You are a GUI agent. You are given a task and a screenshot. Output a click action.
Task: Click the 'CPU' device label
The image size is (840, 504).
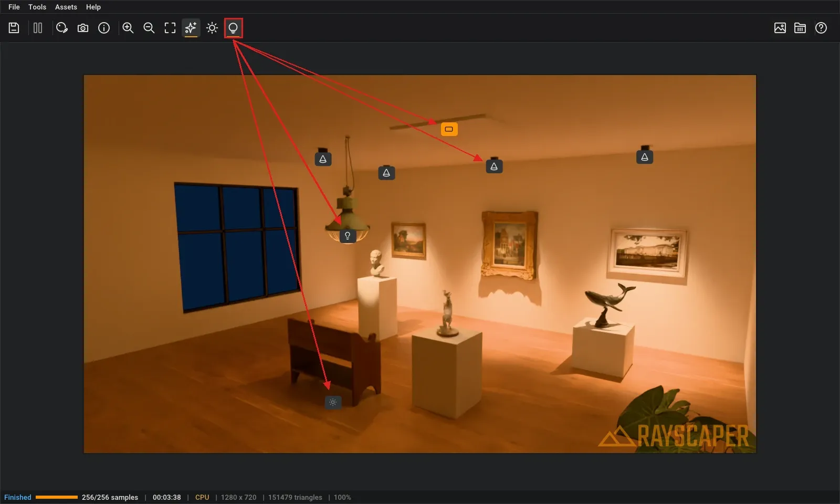pyautogui.click(x=202, y=497)
